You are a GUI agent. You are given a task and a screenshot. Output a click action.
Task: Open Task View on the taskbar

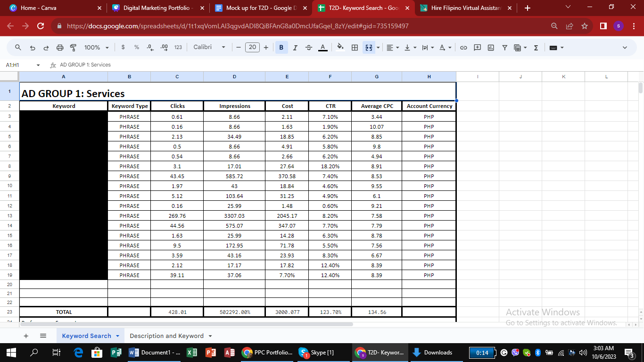(x=56, y=353)
